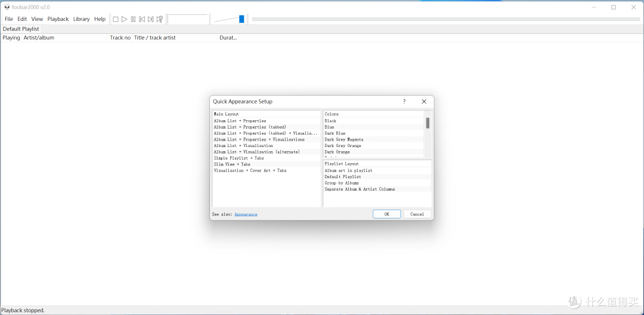Click the empty visualisation box in toolbar
The image size is (644, 315).
[188, 19]
